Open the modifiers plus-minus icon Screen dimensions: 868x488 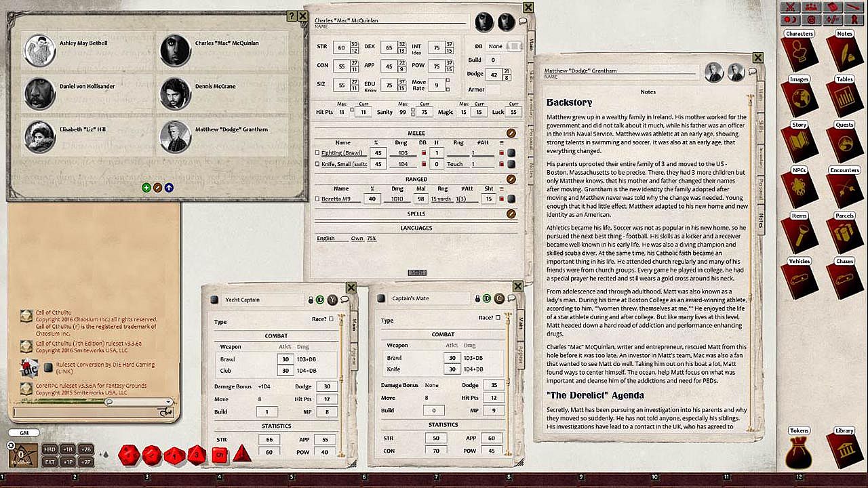tap(832, 20)
